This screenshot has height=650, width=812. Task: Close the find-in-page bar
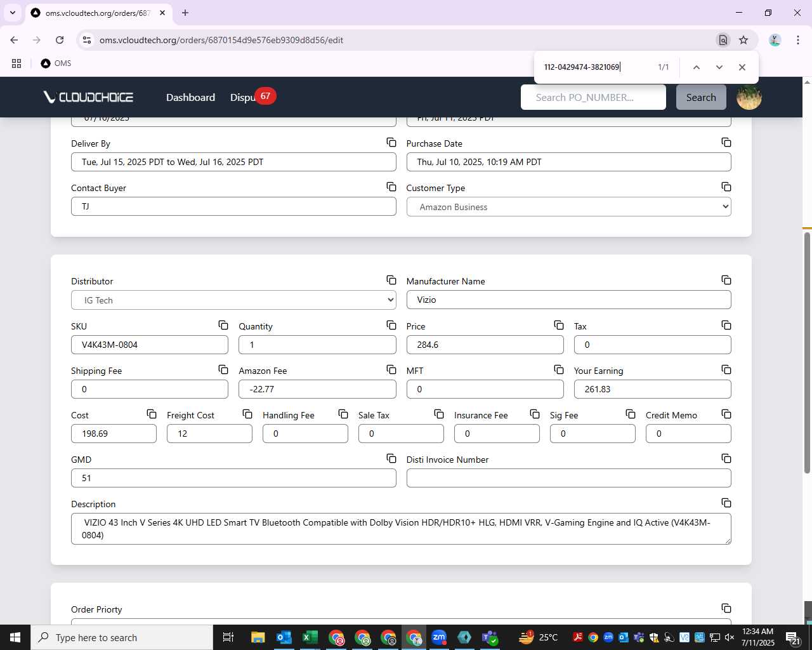pyautogui.click(x=742, y=67)
